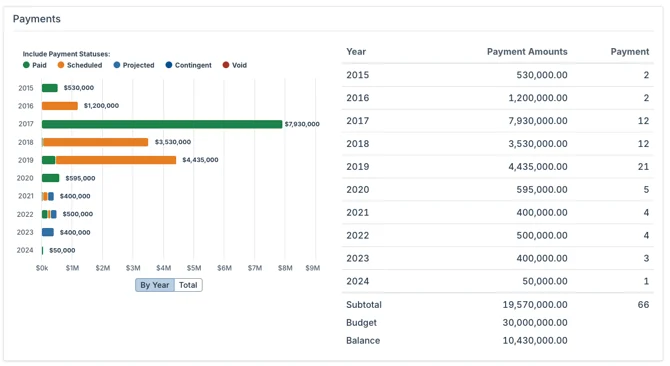
Task: Click the Budget row label
Action: click(x=361, y=323)
